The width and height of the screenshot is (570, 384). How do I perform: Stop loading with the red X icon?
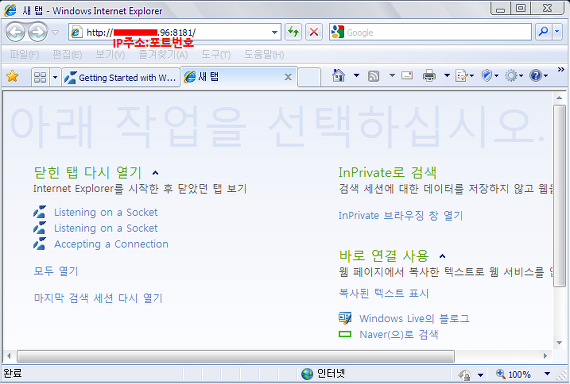(x=314, y=32)
